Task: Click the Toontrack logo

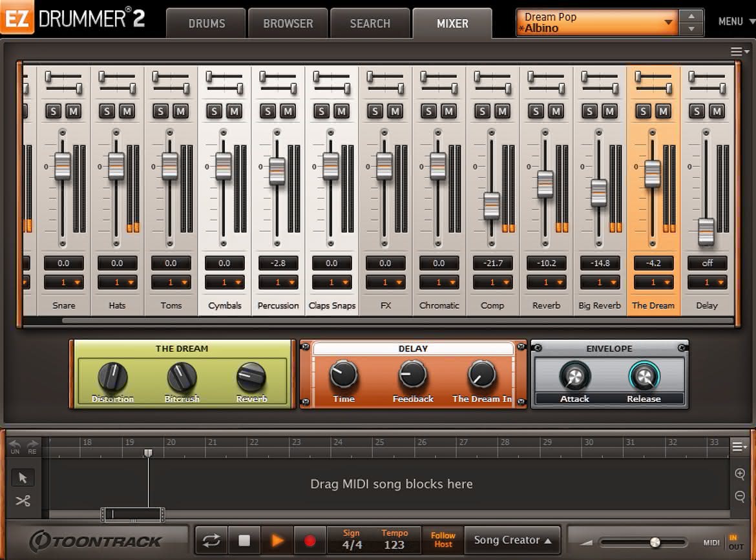Action: coord(96,541)
